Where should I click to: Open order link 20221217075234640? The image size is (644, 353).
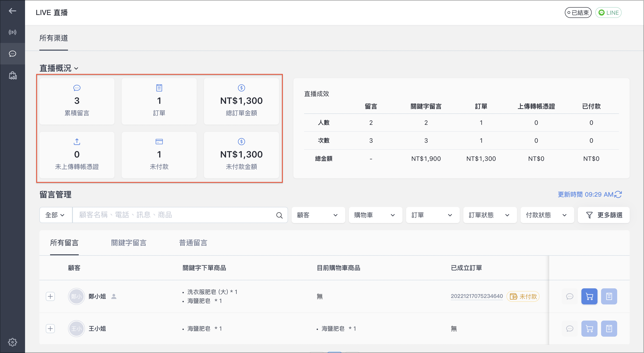pyautogui.click(x=477, y=296)
